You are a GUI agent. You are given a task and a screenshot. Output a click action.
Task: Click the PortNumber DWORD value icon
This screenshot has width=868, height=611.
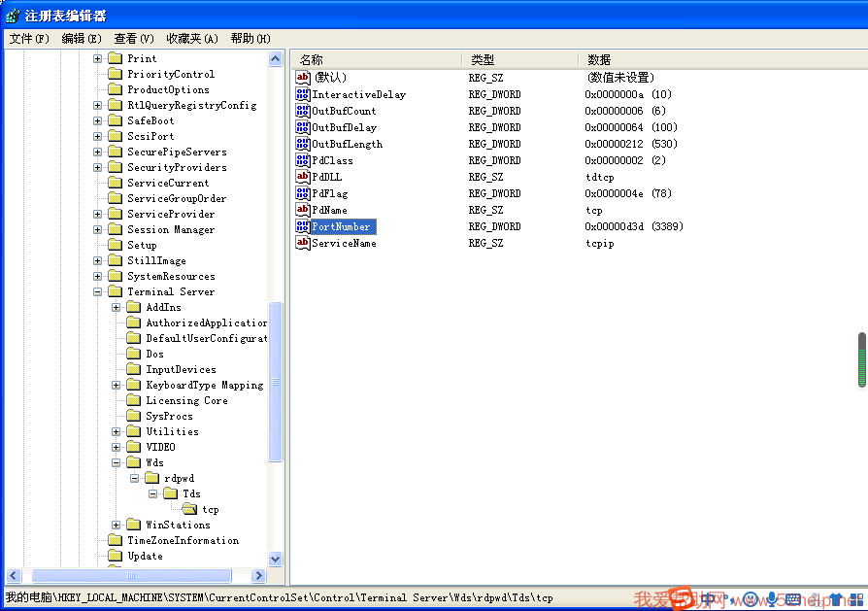click(303, 226)
